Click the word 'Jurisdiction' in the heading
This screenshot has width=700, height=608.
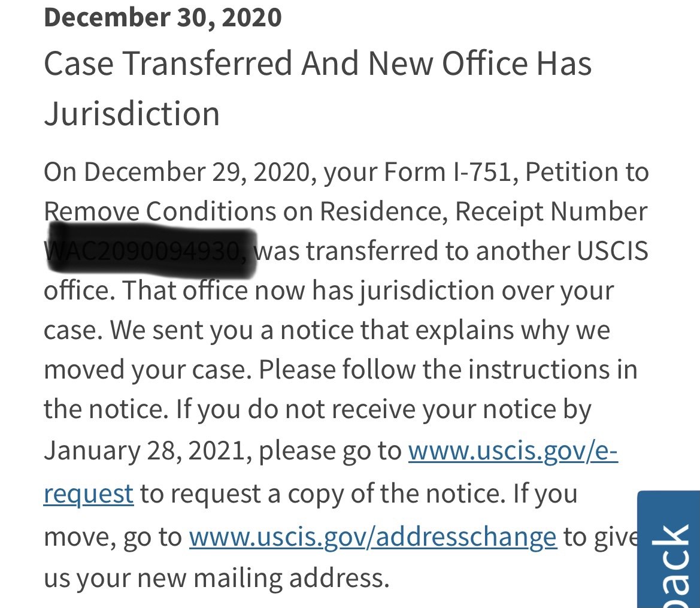pos(132,113)
